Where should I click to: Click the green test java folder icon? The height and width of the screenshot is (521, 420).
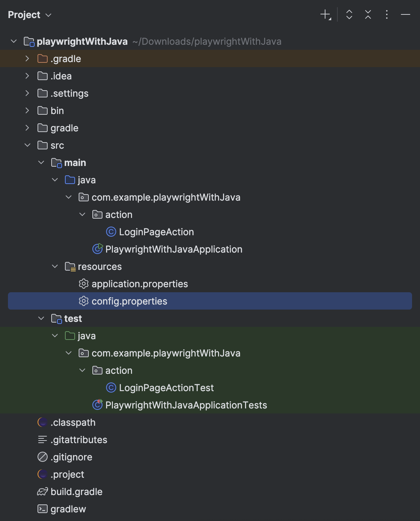point(70,336)
